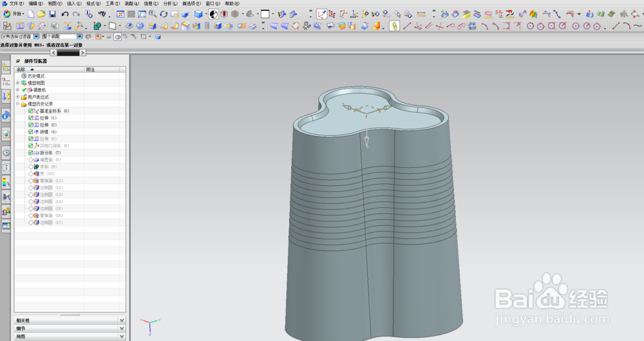Click the New file icon
Viewport: 644px width, 341px height.
tap(31, 14)
